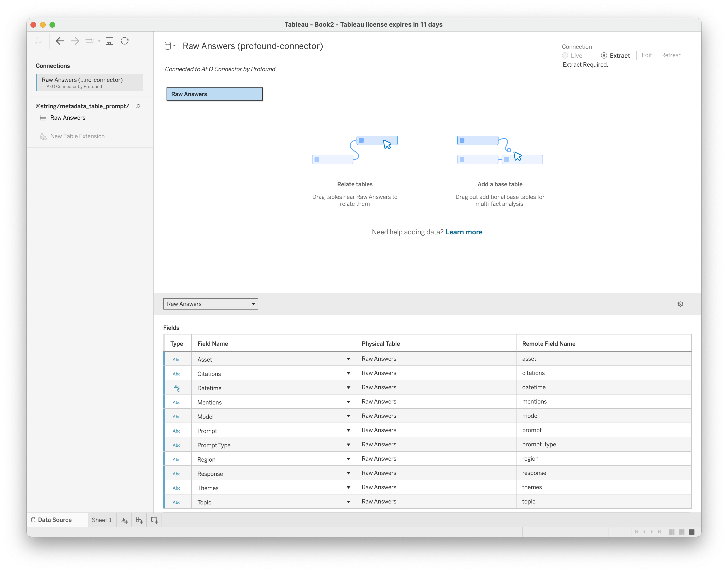Click the show sheet sorter icon in status bar

click(x=692, y=532)
